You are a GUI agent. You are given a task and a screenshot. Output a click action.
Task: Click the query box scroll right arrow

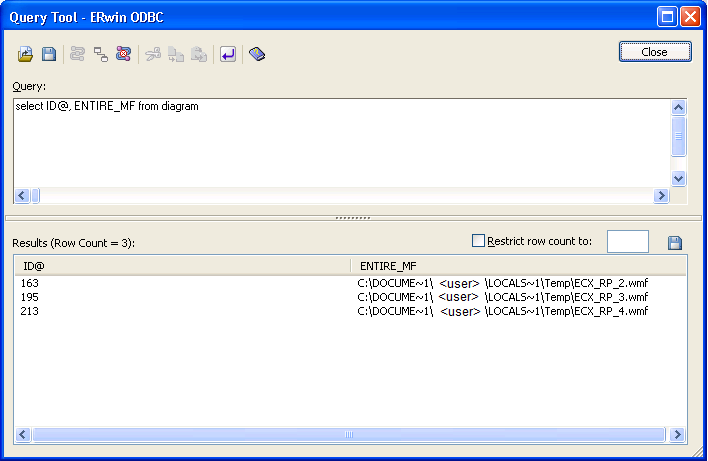point(661,196)
